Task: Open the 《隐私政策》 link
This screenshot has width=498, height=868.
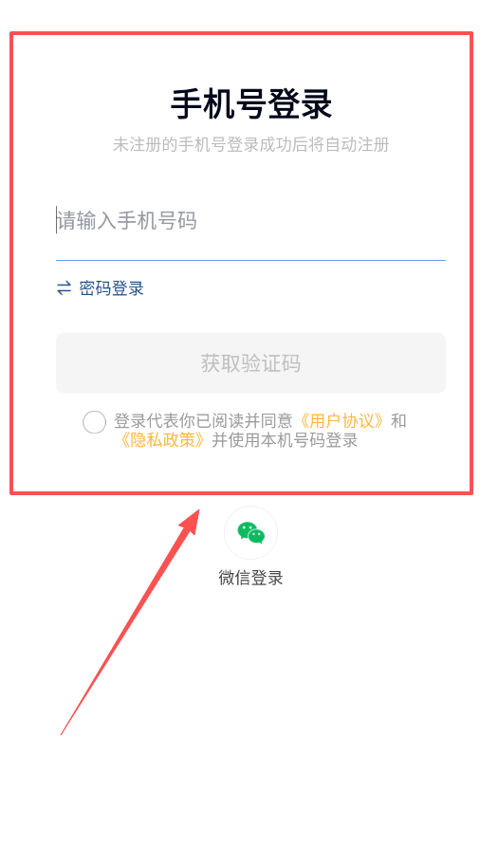Action: click(x=163, y=441)
